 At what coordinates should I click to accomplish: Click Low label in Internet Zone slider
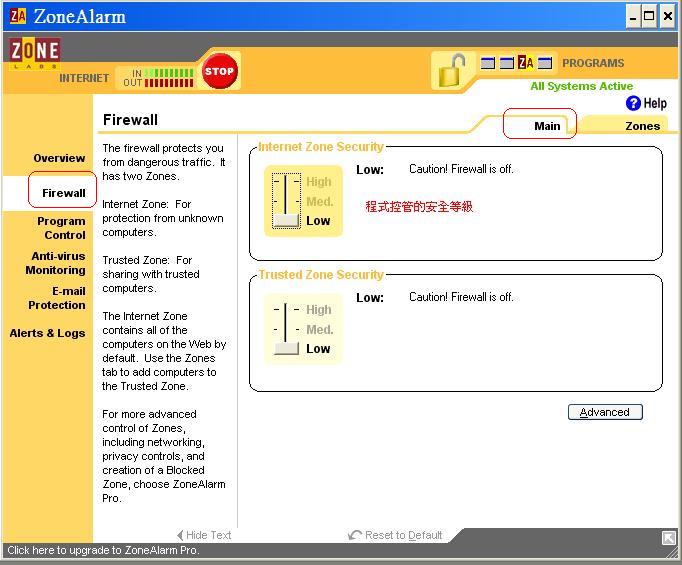pos(318,221)
